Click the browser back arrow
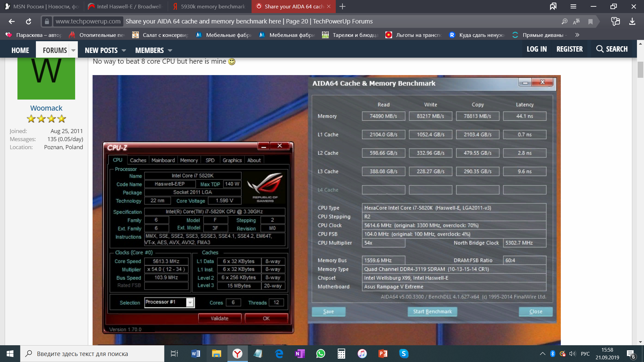Viewport: 644px width, 362px height. click(12, 21)
